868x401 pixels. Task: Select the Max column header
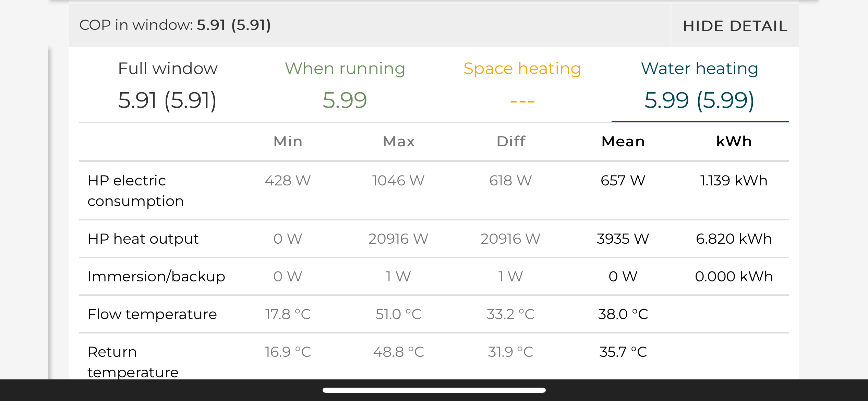(x=399, y=142)
